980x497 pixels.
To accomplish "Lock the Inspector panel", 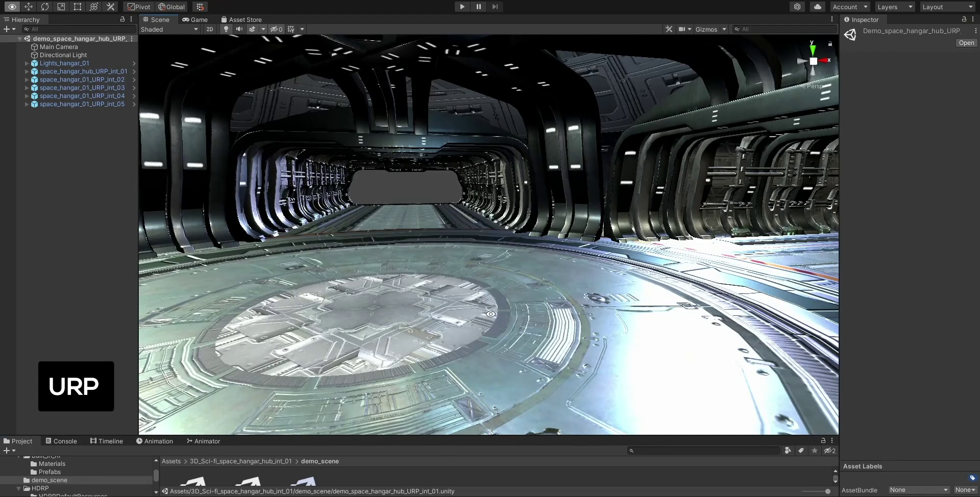I will [964, 19].
